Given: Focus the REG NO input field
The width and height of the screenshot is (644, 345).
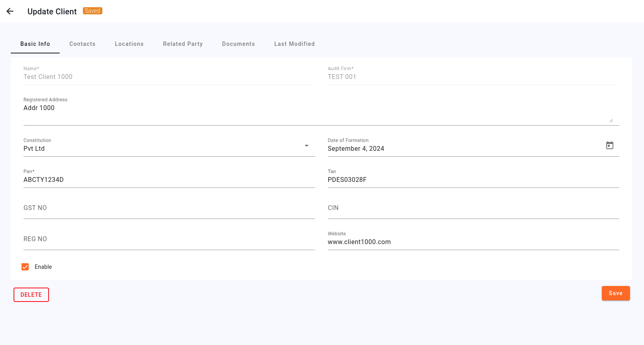Looking at the screenshot, I should (169, 239).
